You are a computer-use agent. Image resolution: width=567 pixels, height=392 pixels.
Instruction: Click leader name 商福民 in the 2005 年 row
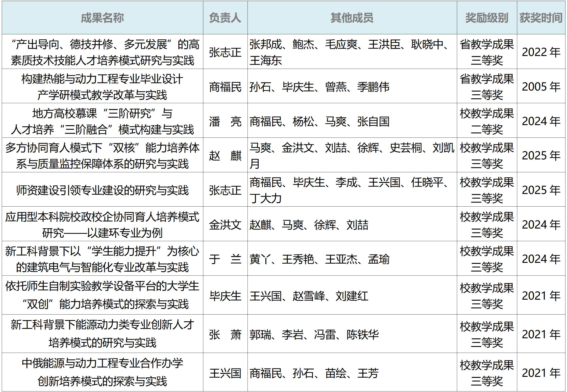(x=225, y=87)
